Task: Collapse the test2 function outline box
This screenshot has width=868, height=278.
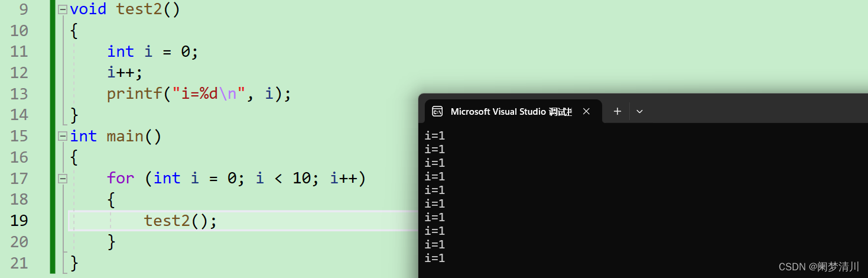Action: [x=63, y=10]
